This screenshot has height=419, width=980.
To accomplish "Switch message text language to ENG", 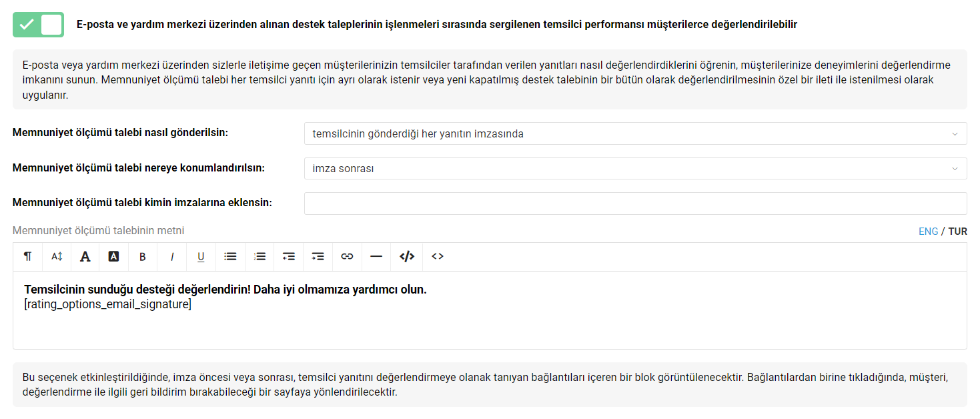I will (928, 232).
